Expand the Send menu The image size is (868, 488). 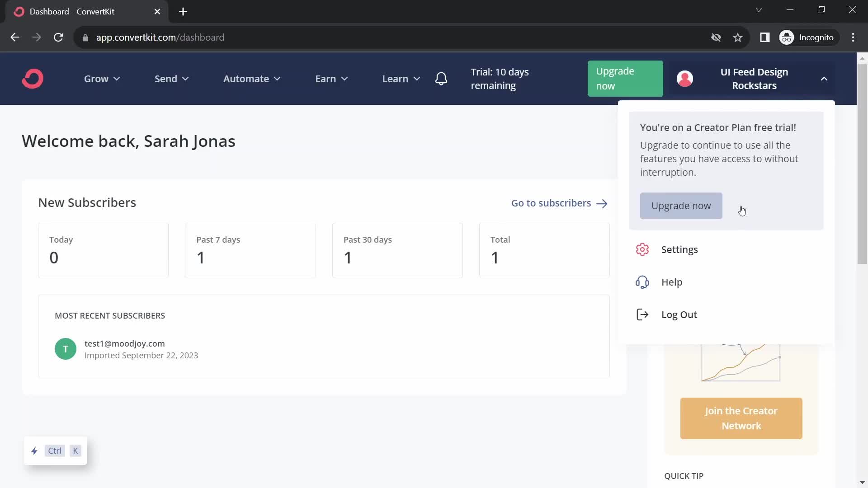(171, 79)
